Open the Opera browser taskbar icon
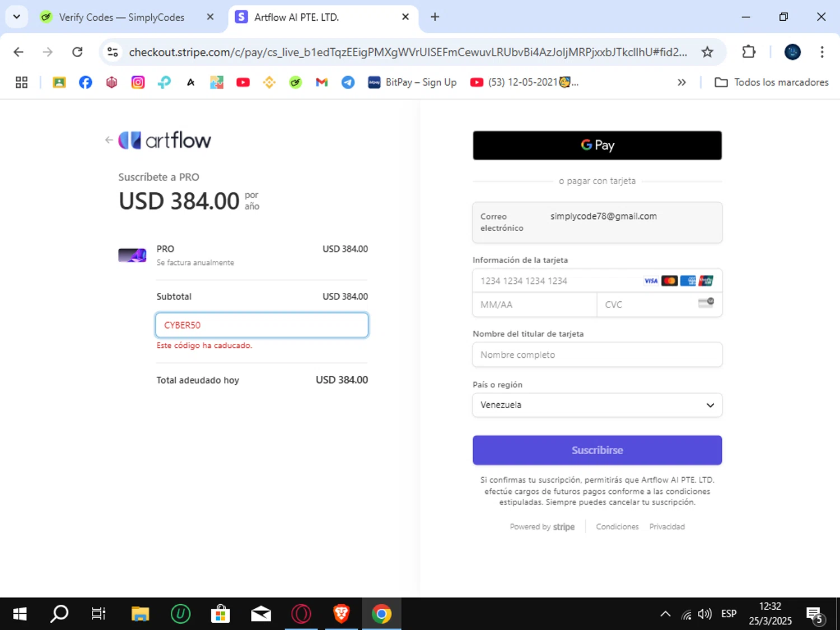This screenshot has width=840, height=630. (301, 614)
